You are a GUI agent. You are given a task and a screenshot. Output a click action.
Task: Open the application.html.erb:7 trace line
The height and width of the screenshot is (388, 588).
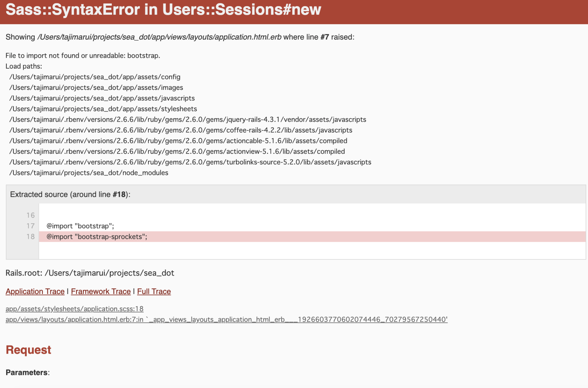tap(227, 319)
